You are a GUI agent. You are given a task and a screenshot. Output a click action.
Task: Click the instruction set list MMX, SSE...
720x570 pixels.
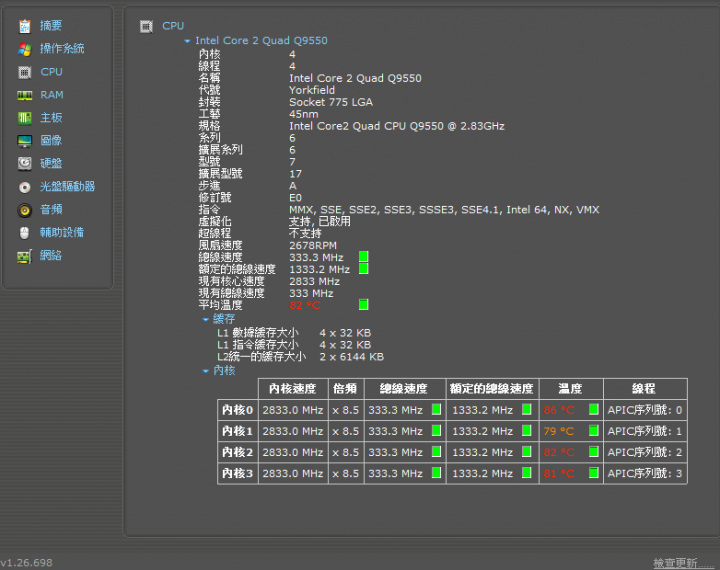(x=444, y=210)
